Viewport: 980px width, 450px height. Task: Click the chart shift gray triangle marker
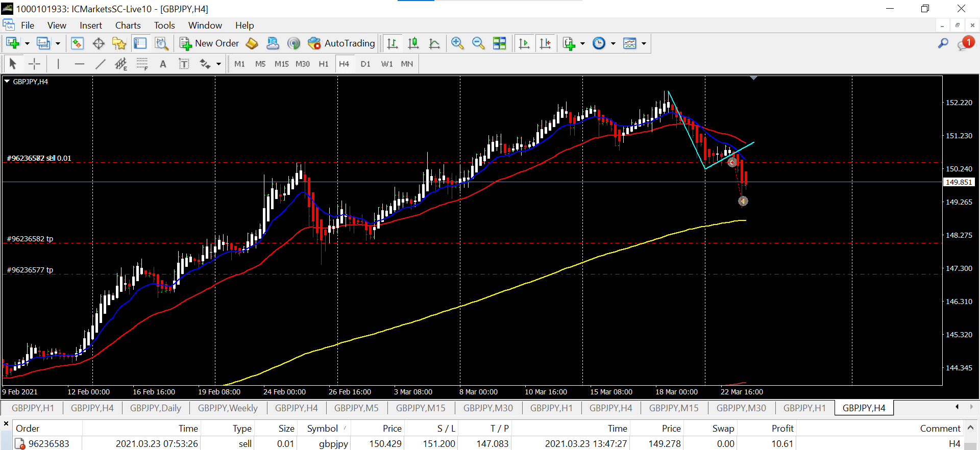pyautogui.click(x=753, y=78)
